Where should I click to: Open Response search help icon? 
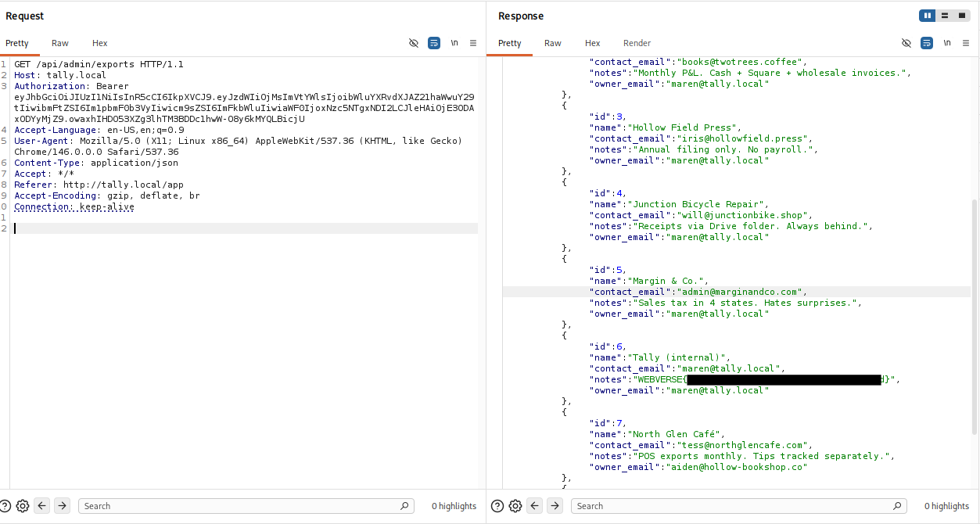(497, 506)
